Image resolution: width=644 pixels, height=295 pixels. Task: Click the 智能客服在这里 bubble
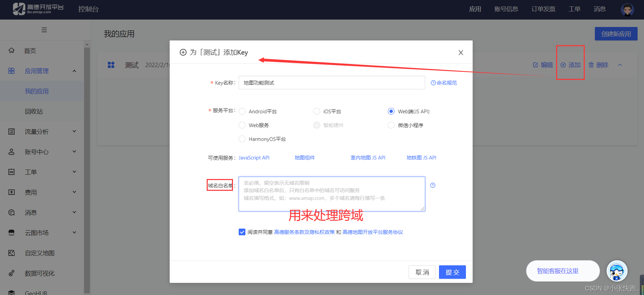click(563, 271)
